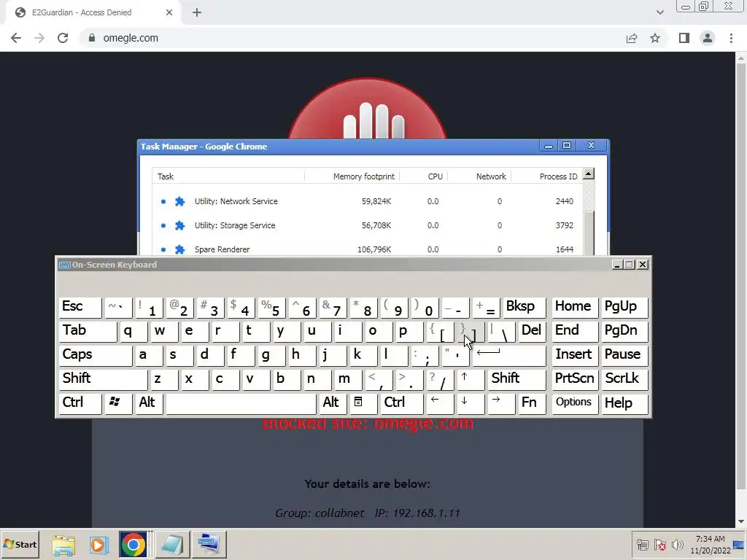
Task: Open Windows Media Player from taskbar
Action: 98,544
